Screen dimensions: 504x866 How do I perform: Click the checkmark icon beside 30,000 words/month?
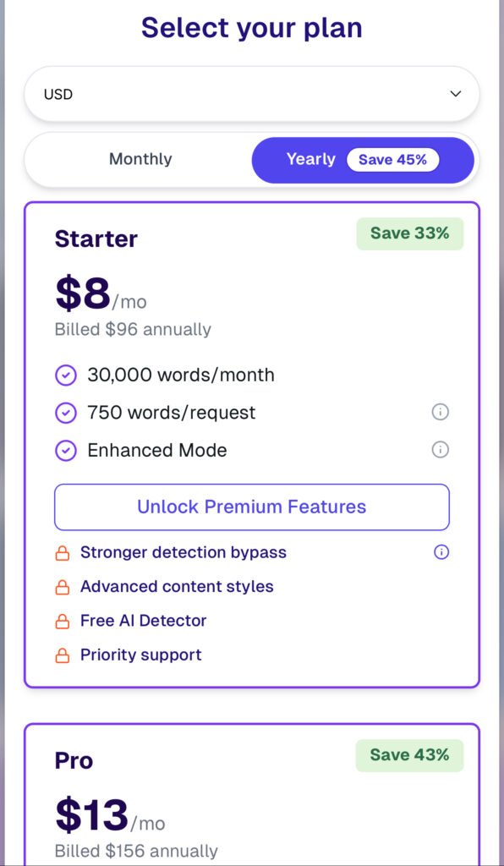click(66, 375)
